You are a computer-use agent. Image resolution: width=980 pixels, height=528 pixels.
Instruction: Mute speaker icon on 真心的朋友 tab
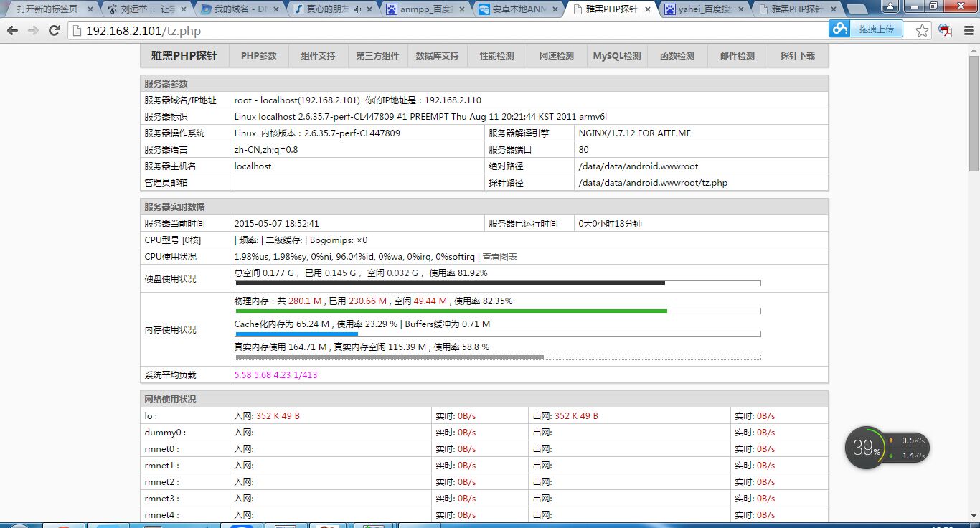(357, 9)
